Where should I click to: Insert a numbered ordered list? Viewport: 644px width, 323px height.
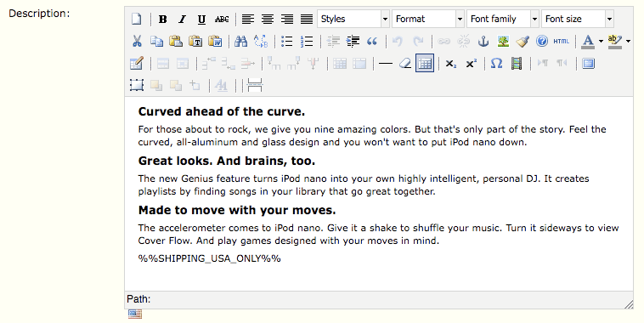[307, 41]
